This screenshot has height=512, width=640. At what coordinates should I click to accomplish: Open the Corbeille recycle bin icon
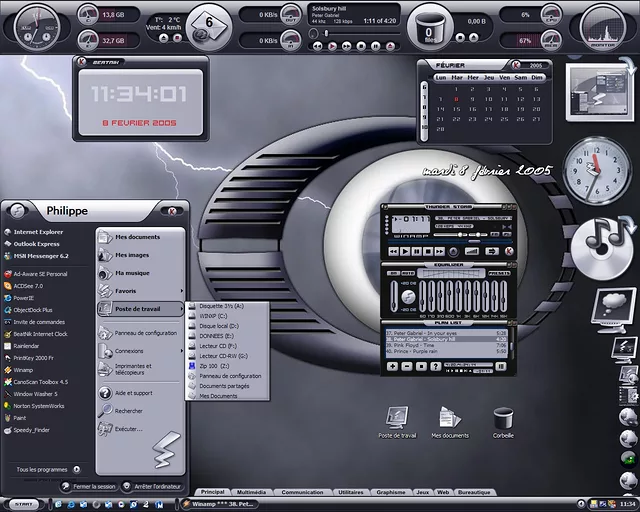click(x=503, y=419)
